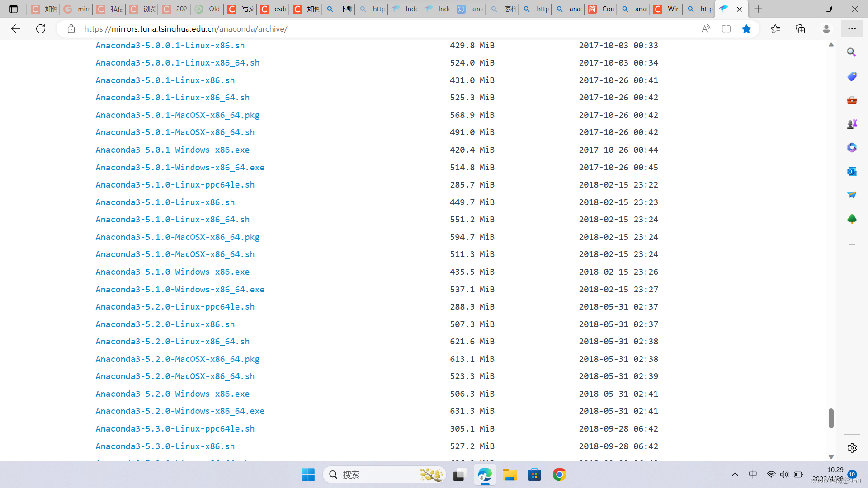
Task: Open the Favorites list icon
Action: coord(775,29)
